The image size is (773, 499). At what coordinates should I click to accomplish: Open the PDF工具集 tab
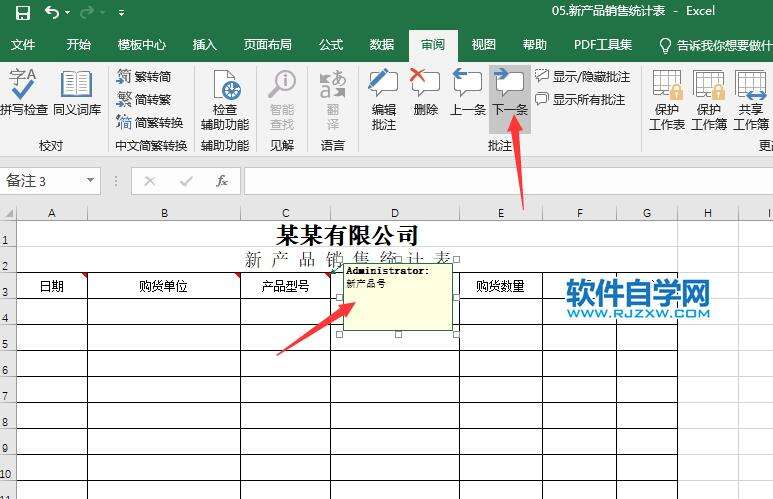[603, 45]
